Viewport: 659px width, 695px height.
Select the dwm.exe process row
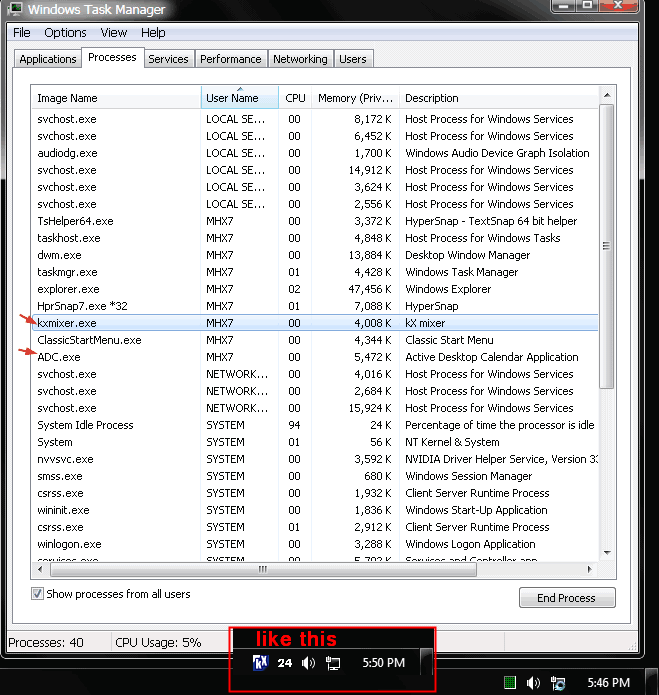tap(315, 255)
